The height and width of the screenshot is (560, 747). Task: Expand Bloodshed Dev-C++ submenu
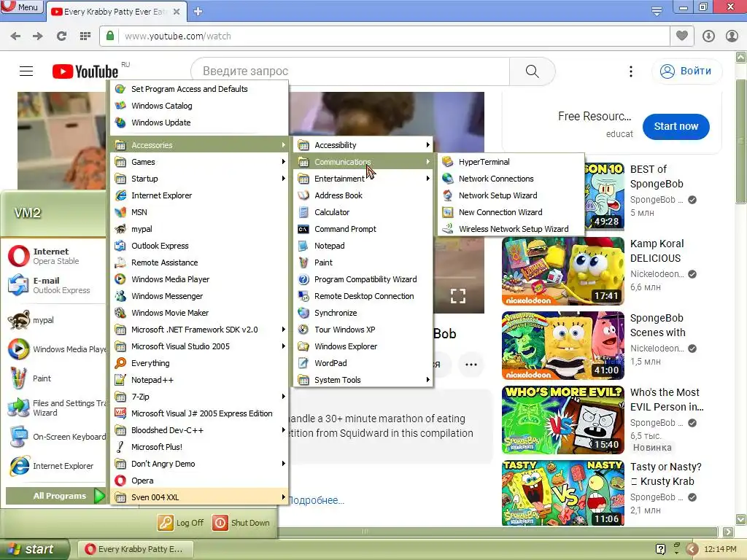point(200,430)
